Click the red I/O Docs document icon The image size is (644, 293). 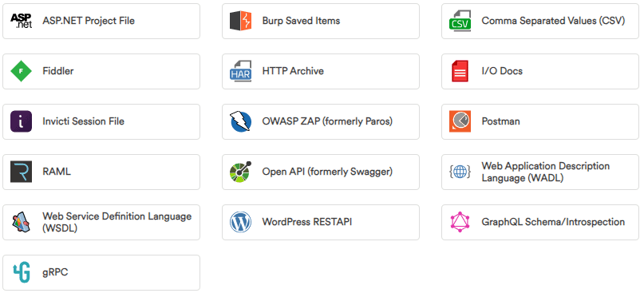point(460,71)
